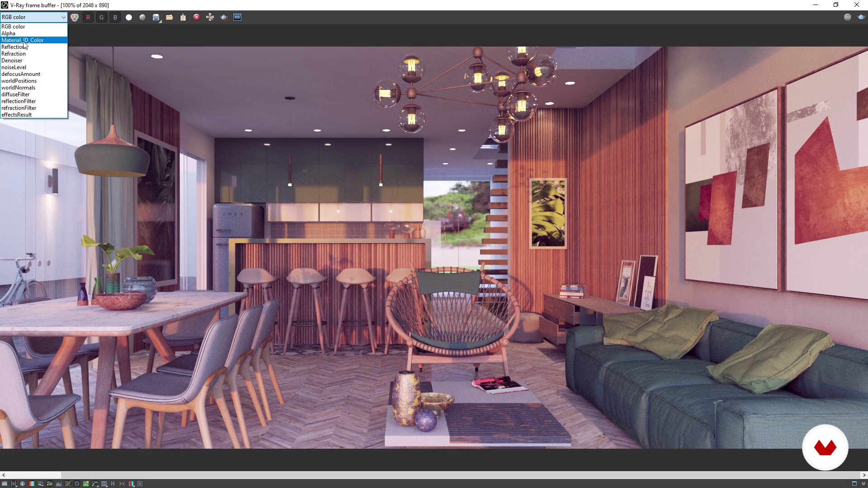Choose reflectionFilter channel
Screen dimensions: 868x488
pos(34,101)
